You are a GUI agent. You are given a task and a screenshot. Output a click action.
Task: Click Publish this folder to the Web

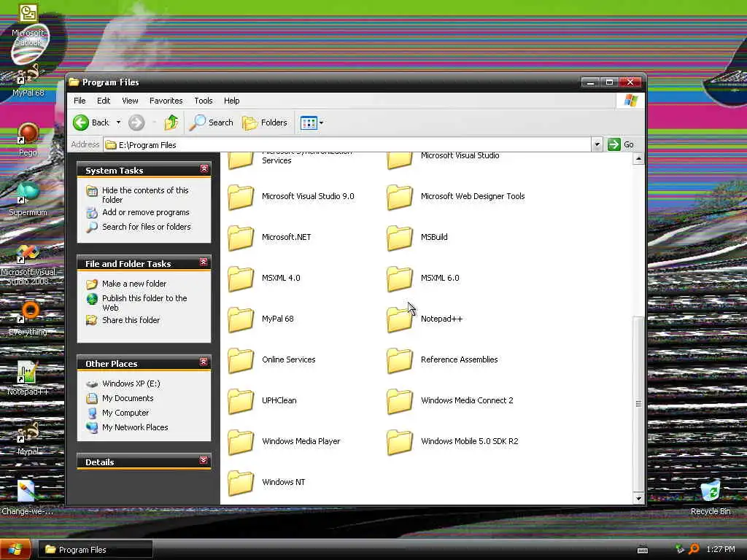coord(144,303)
